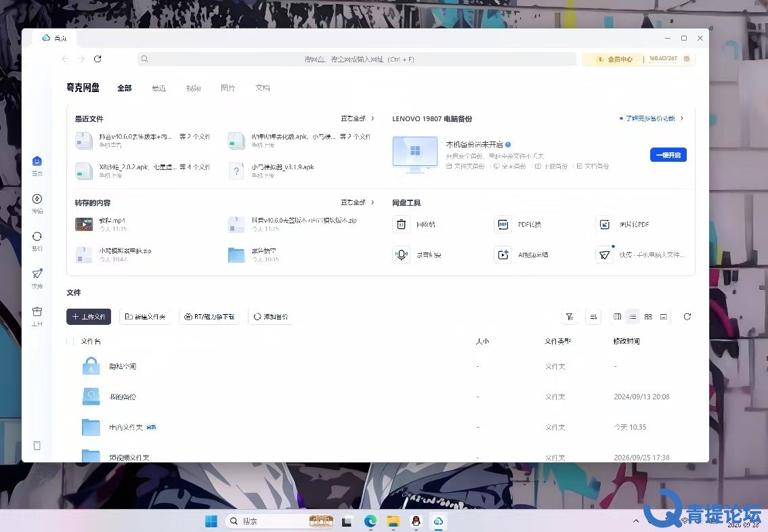Open the 教程.mp4 video thumbnail
Image resolution: width=768 pixels, height=532 pixels.
click(84, 224)
